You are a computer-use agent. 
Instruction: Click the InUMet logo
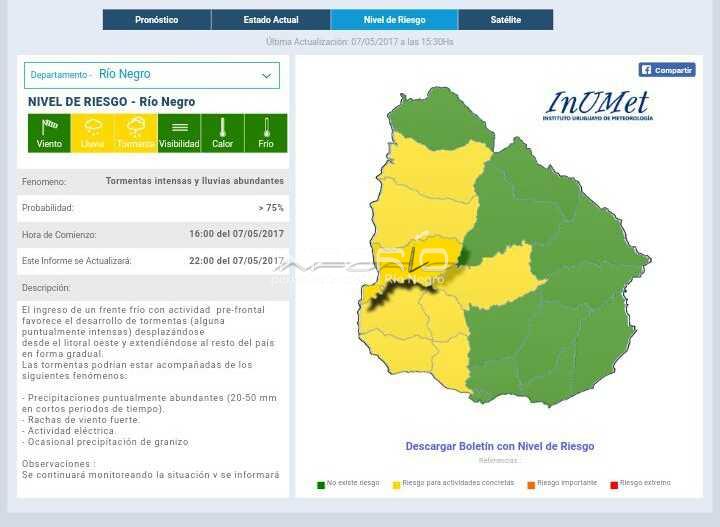point(598,105)
